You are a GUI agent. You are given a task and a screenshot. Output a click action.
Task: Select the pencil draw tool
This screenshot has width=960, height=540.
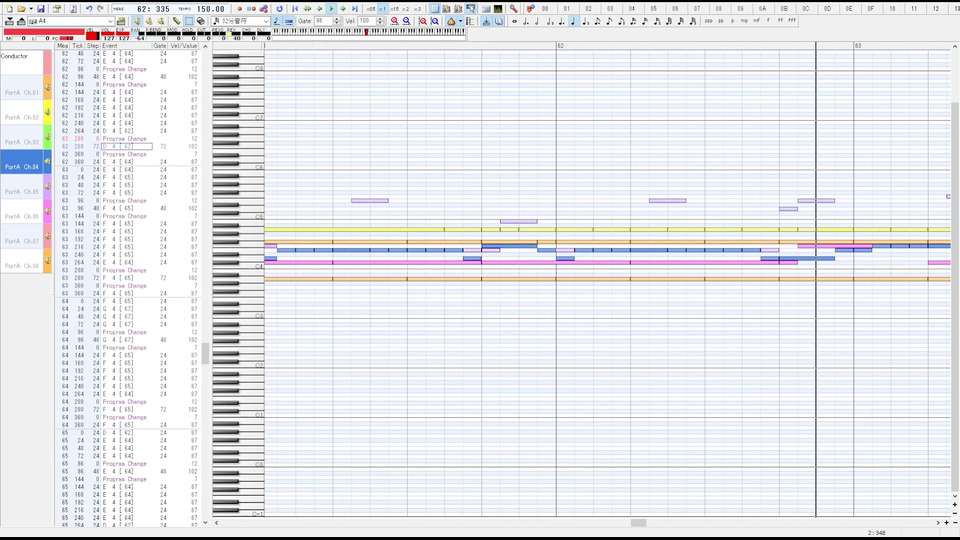point(176,21)
